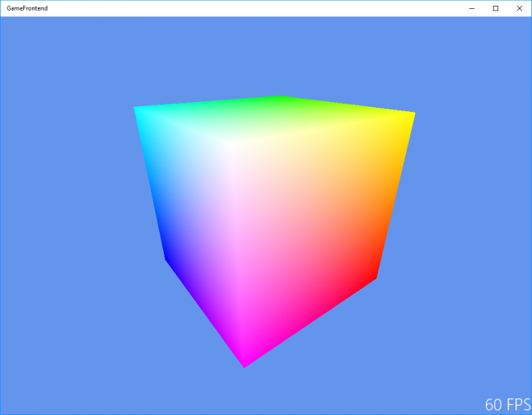
Task: Maximize the GameFrontend window
Action: pos(496,8)
